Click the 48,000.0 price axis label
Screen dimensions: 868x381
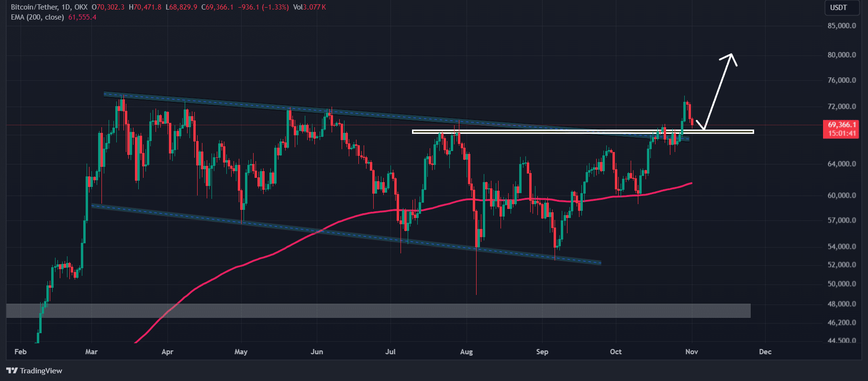coord(842,304)
